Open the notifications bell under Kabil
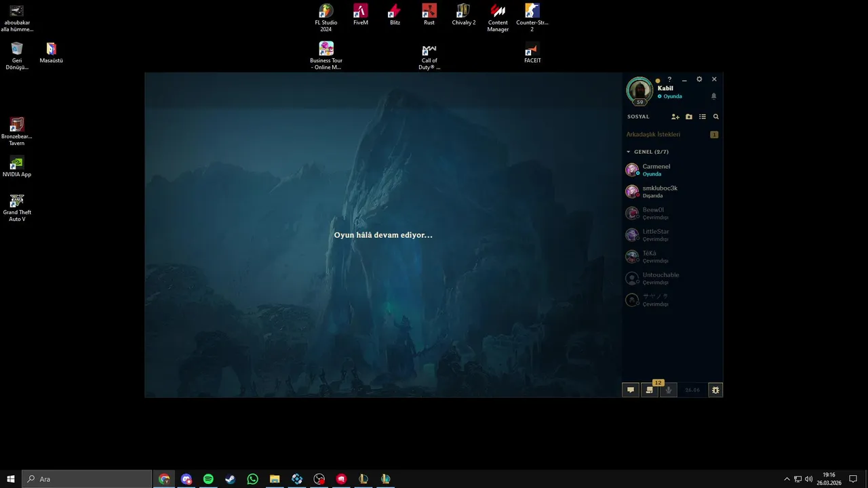Image resolution: width=868 pixels, height=488 pixels. pos(713,96)
